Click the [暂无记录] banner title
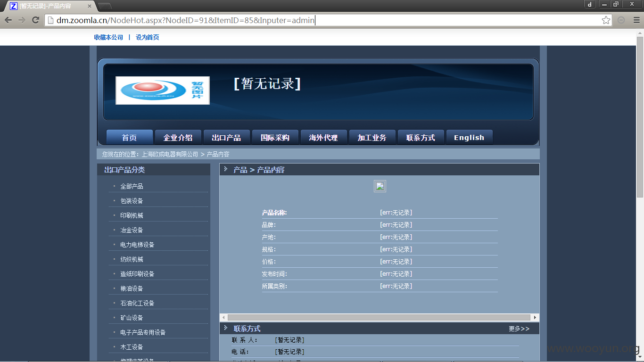Screen dimensions: 644x362 coord(267,84)
